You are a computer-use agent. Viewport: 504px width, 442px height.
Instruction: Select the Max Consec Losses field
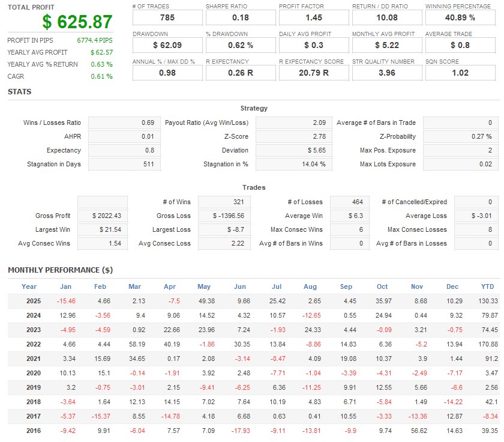click(477, 229)
